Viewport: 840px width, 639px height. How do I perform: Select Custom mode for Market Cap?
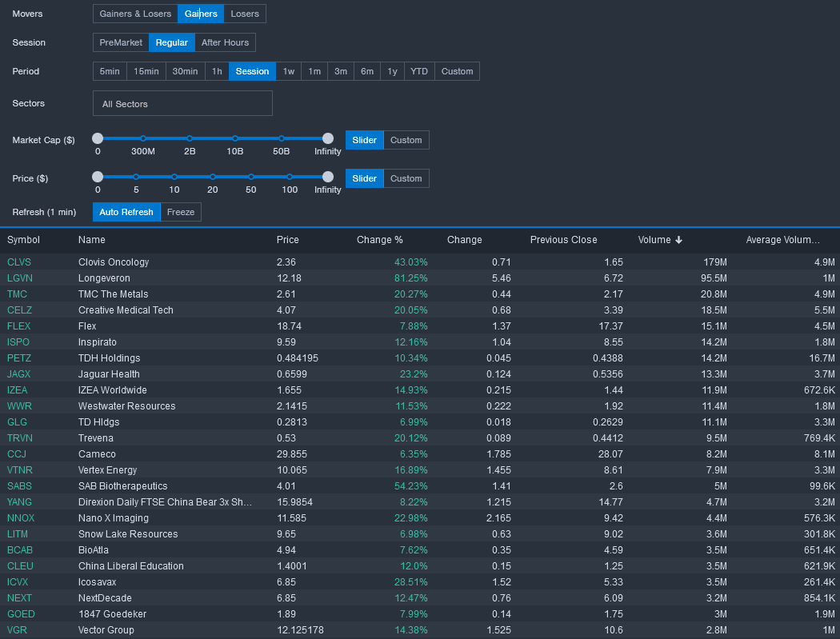point(406,140)
